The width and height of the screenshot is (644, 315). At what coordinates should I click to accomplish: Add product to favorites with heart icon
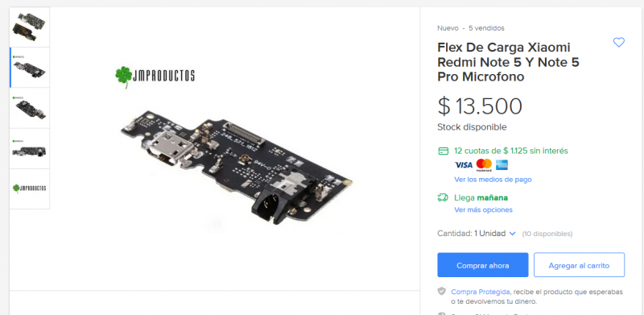[x=618, y=43]
